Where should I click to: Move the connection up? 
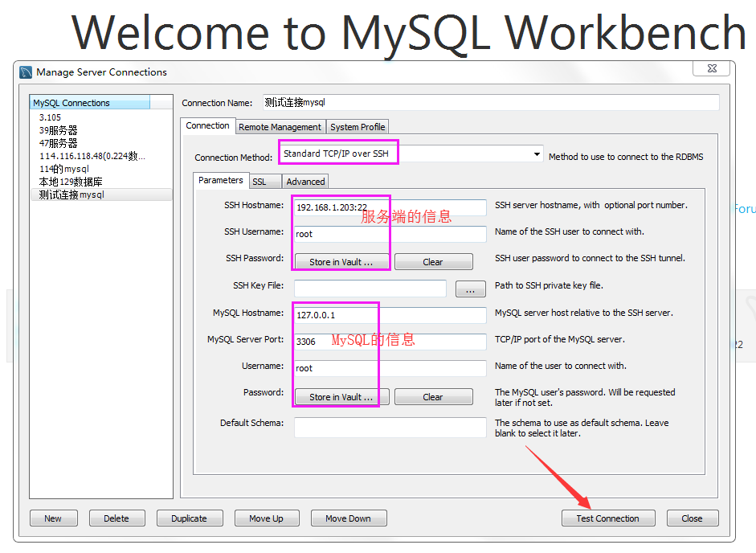pos(267,518)
